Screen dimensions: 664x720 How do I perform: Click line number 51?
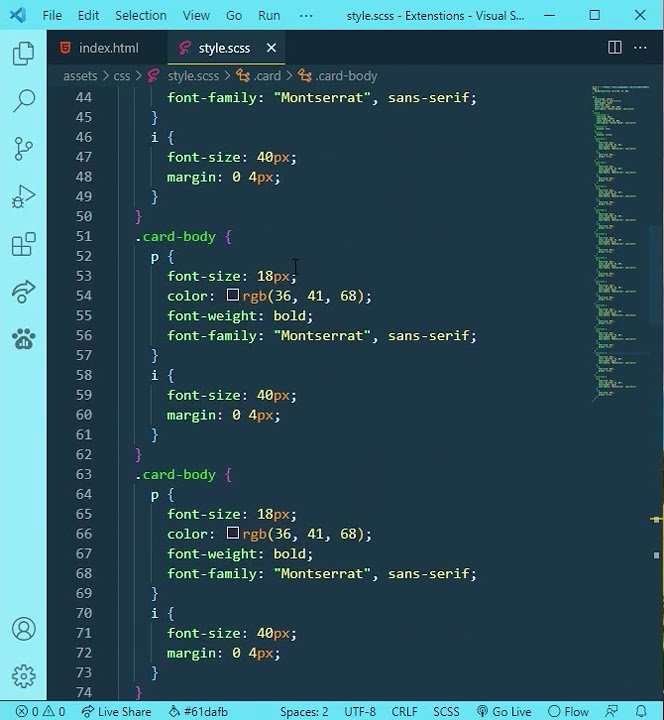84,236
